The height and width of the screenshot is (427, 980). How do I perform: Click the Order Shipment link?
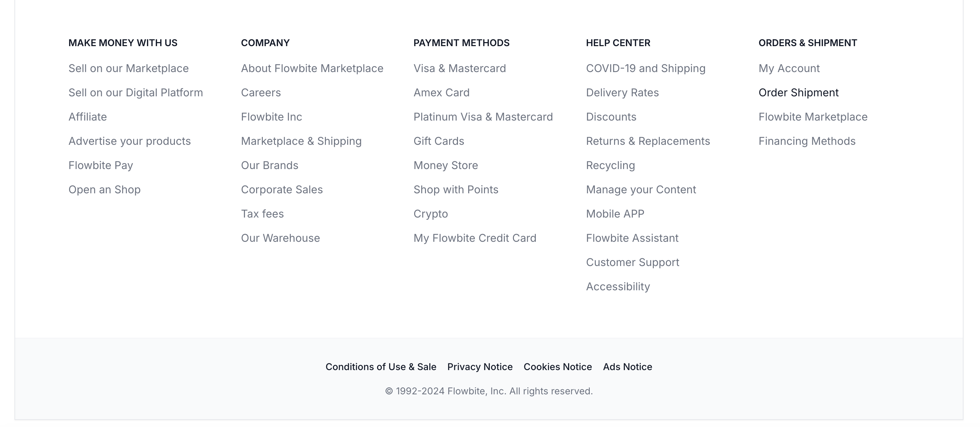pos(798,93)
